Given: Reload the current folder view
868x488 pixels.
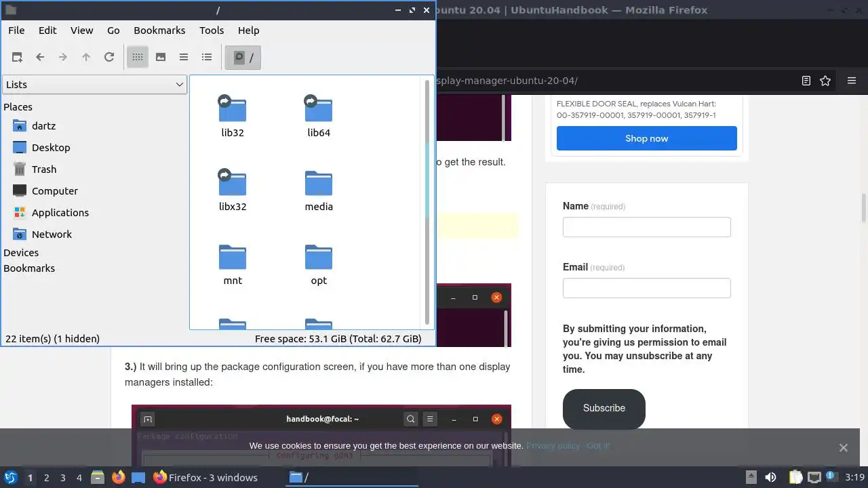Looking at the screenshot, I should [x=109, y=58].
